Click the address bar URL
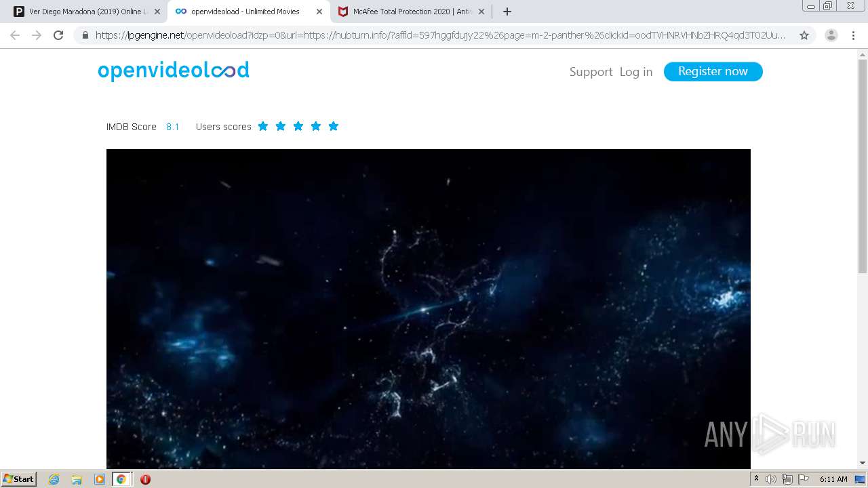 tap(441, 35)
